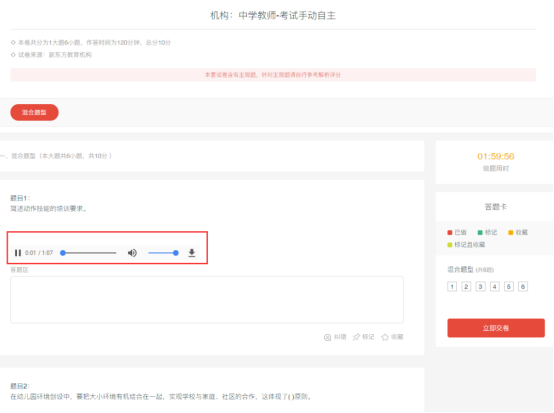Download the audio file
The image size is (554, 413).
click(x=191, y=253)
